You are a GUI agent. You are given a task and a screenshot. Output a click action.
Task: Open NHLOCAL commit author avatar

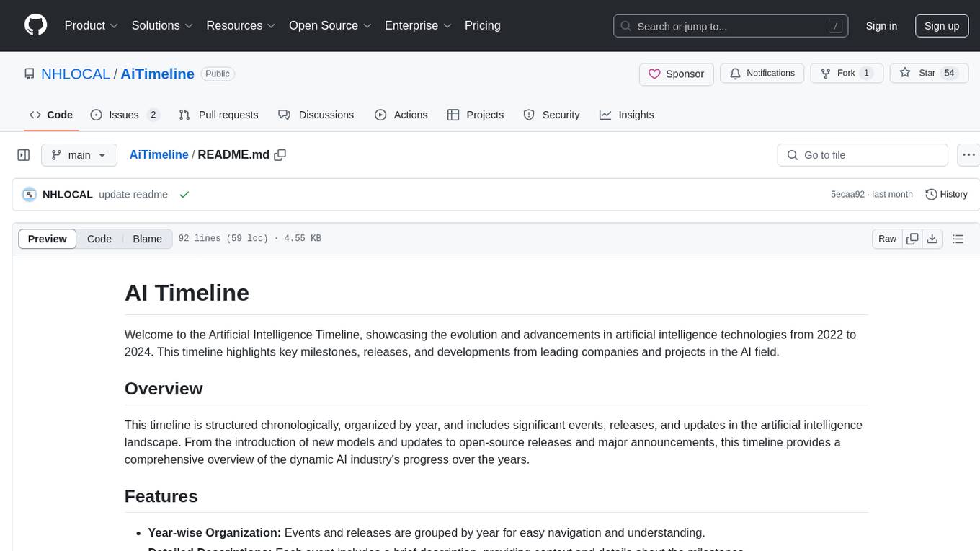30,195
